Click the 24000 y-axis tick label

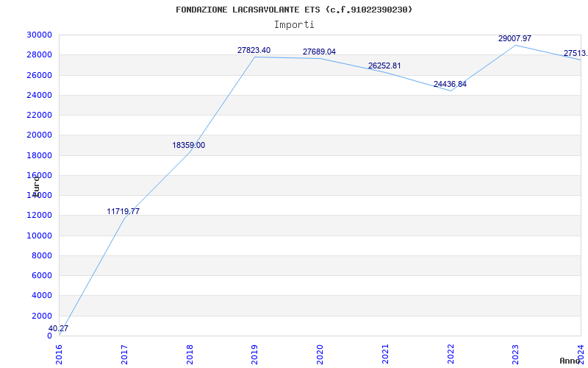click(39, 95)
